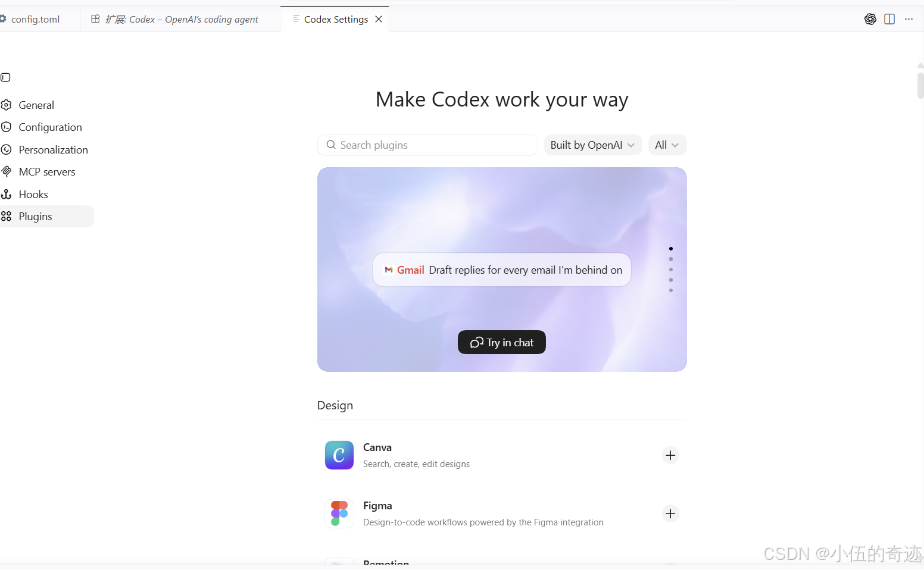Click the Figma plugin logo
The width and height of the screenshot is (924, 570).
(339, 513)
